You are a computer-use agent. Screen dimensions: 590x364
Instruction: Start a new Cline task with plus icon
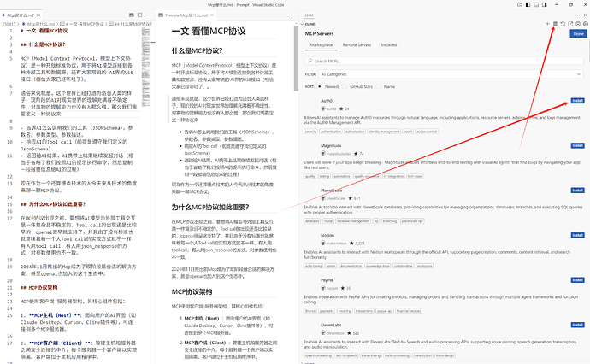[547, 24]
